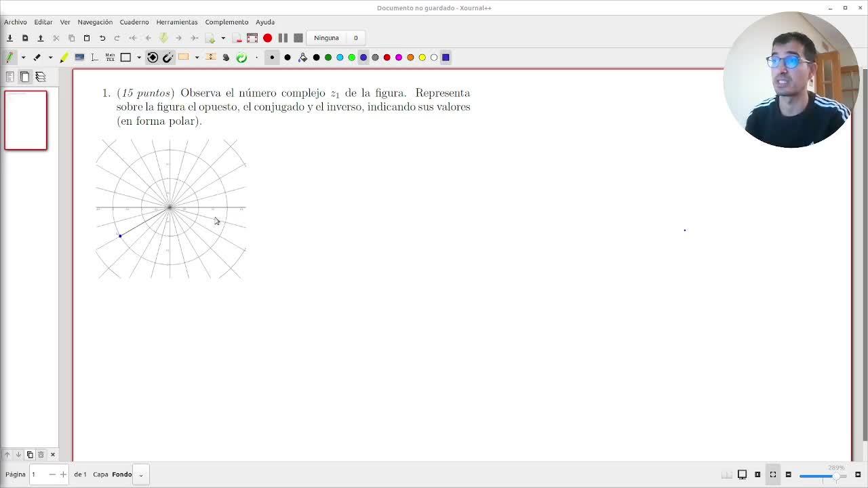Toggle fullscreen mode in the status bar

(773, 474)
